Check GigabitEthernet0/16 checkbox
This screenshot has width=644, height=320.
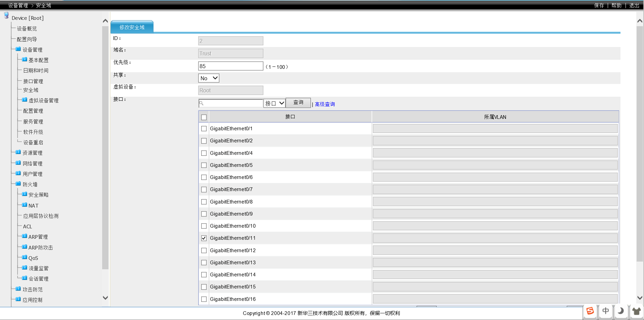pyautogui.click(x=204, y=299)
